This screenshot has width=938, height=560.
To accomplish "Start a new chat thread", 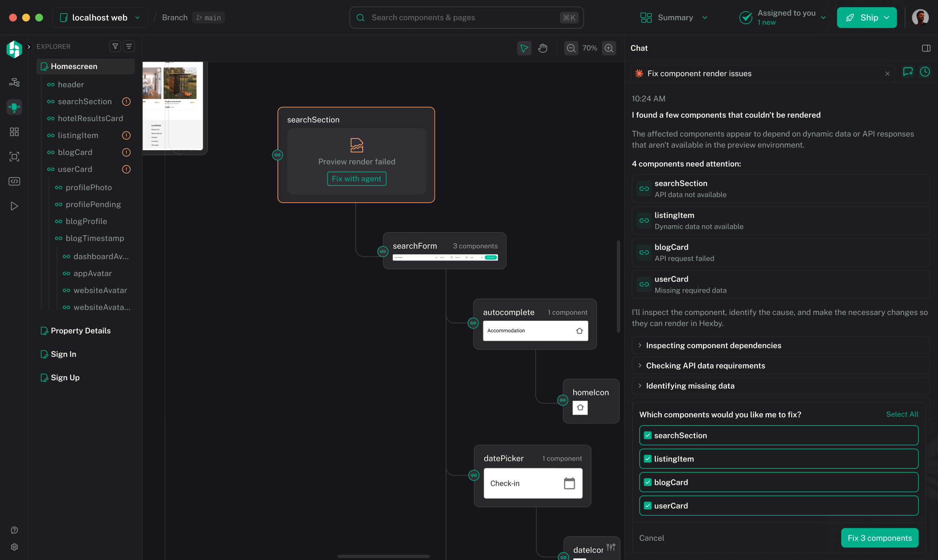I will (x=908, y=72).
